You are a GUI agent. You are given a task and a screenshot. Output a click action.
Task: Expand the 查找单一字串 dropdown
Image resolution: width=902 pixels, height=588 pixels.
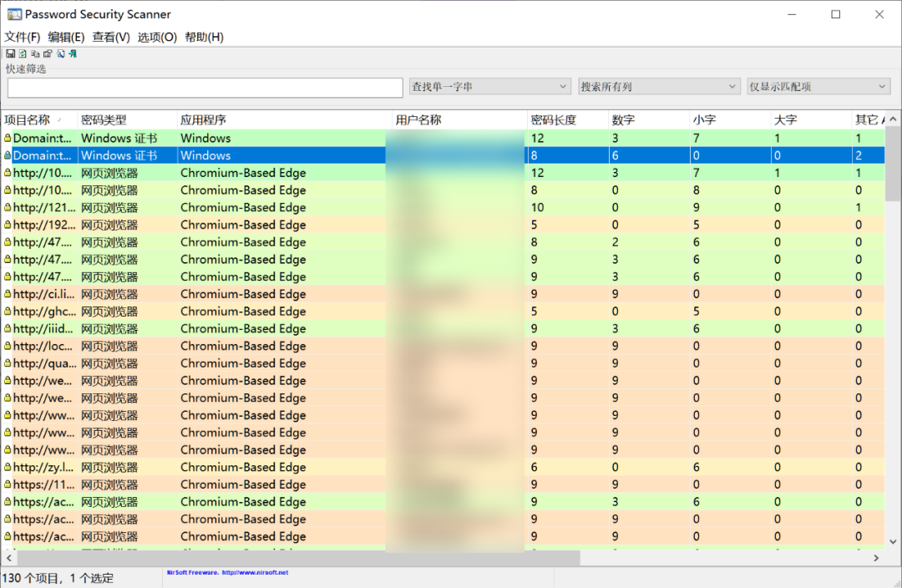point(564,87)
